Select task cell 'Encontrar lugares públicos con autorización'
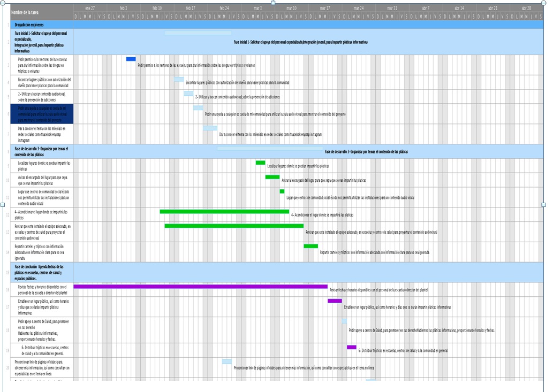 point(42,82)
